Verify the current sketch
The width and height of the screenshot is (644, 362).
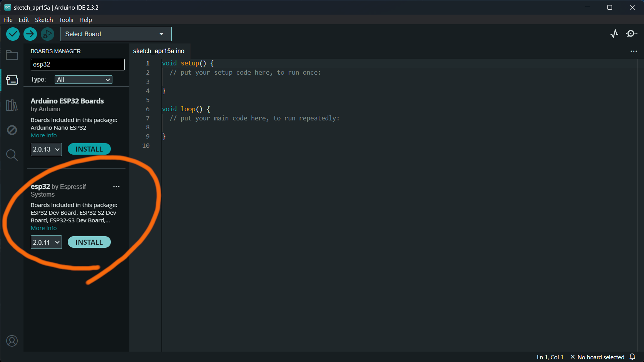point(13,34)
